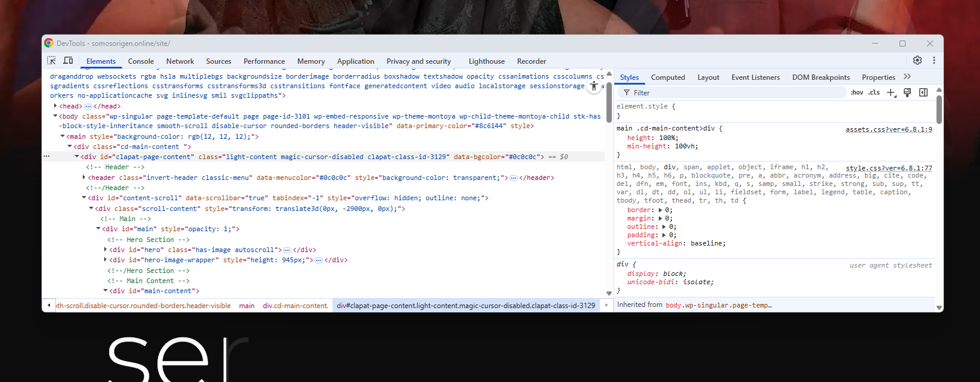
Task: Open the Console tab
Action: click(141, 61)
